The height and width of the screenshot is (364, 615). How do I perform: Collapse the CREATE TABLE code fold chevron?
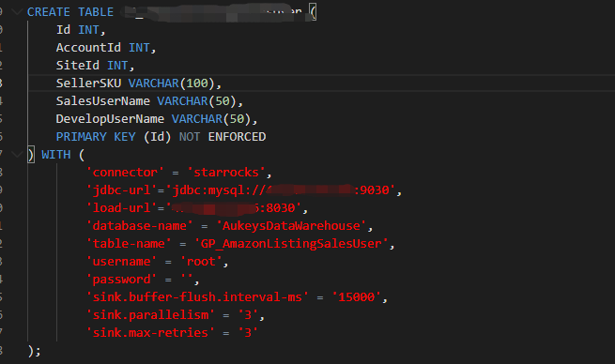(x=17, y=12)
